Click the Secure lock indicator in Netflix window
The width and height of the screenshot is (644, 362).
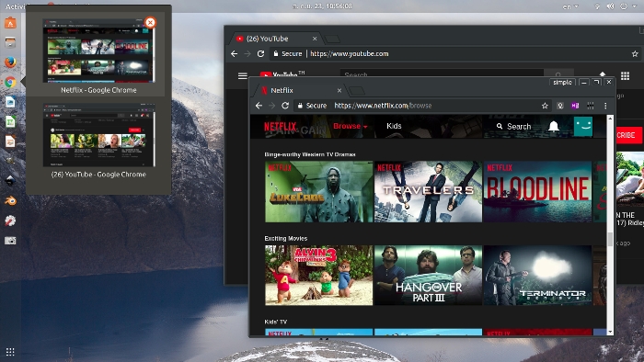[312, 106]
